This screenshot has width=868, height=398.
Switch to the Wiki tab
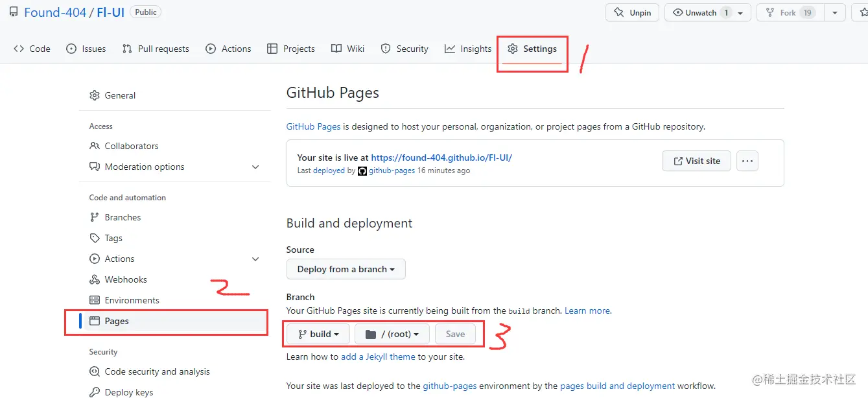(x=348, y=49)
